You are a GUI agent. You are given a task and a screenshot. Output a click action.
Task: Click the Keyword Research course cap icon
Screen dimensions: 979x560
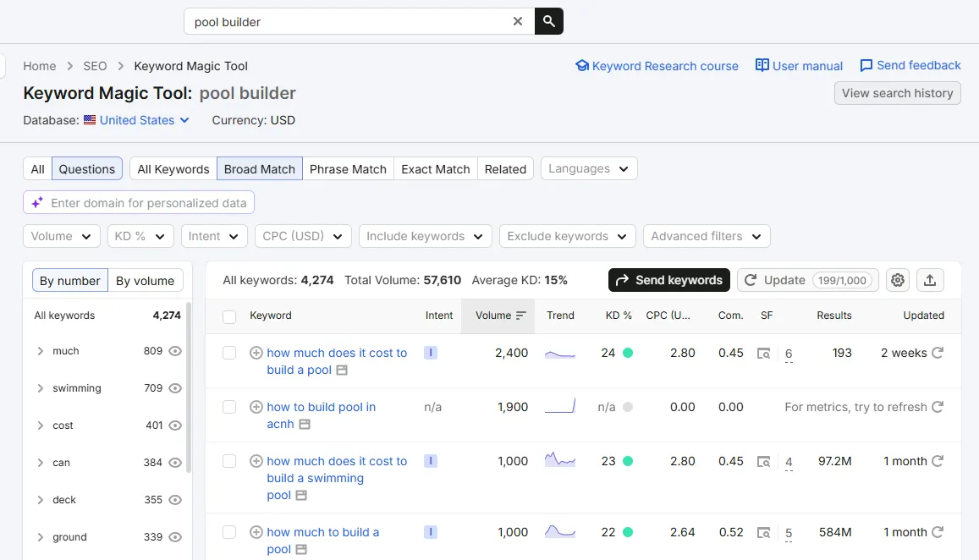click(x=582, y=65)
